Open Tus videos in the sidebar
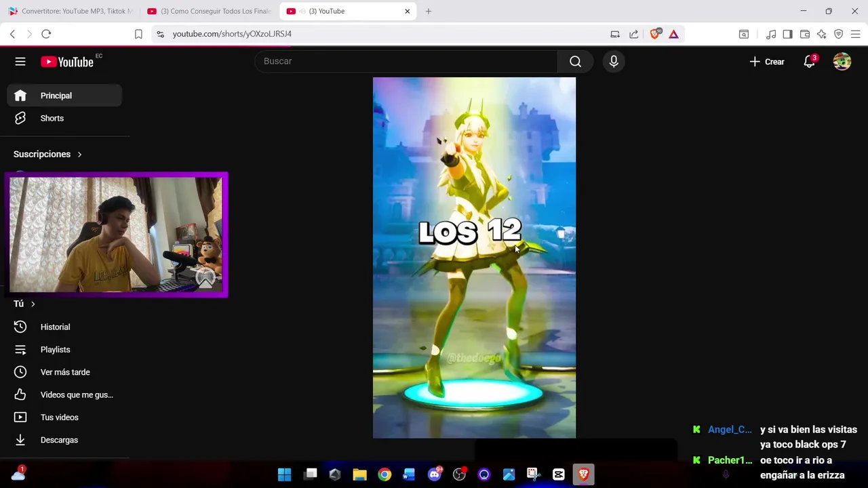 click(x=64, y=418)
